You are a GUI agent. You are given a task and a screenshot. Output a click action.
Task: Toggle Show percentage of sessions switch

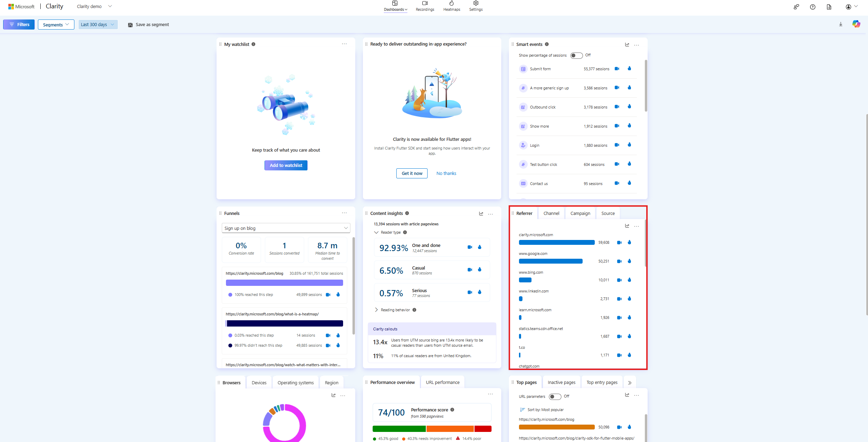[x=576, y=56]
